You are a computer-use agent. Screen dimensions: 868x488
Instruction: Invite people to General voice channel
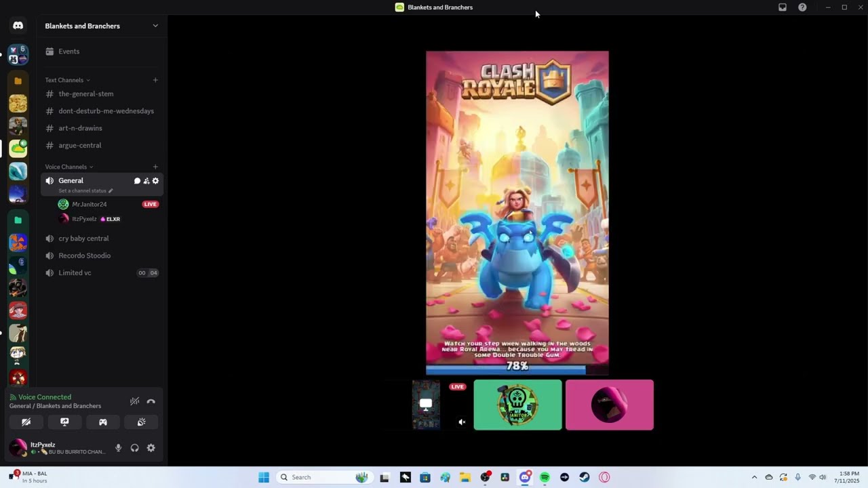click(146, 181)
